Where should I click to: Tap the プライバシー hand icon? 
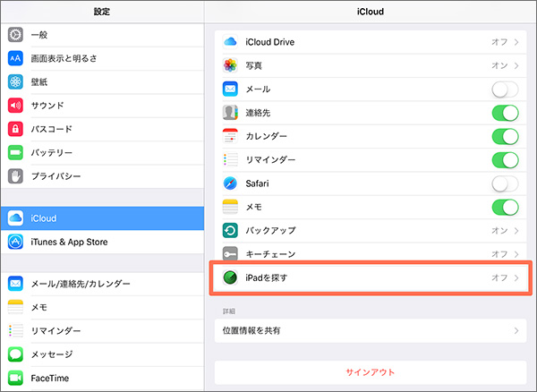click(x=15, y=176)
